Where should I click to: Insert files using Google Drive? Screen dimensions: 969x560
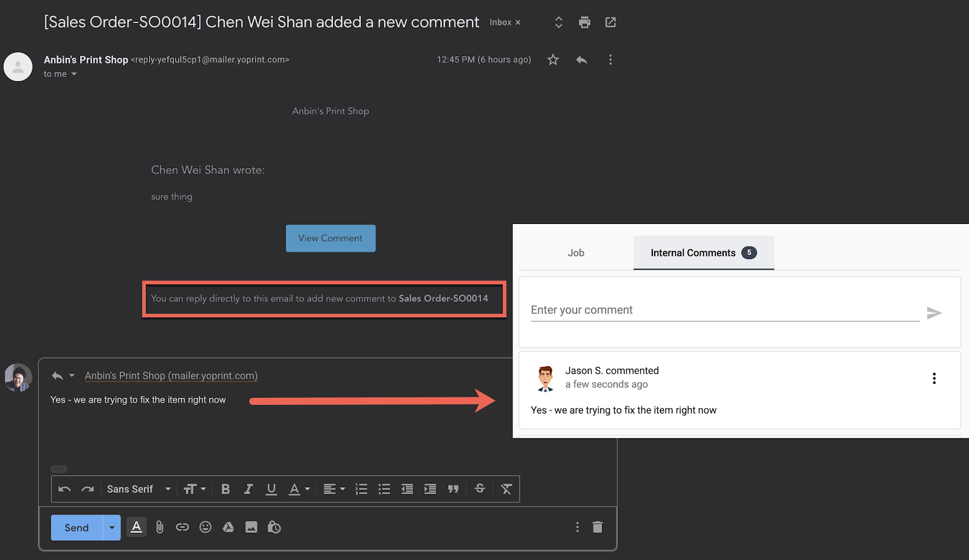(x=228, y=527)
